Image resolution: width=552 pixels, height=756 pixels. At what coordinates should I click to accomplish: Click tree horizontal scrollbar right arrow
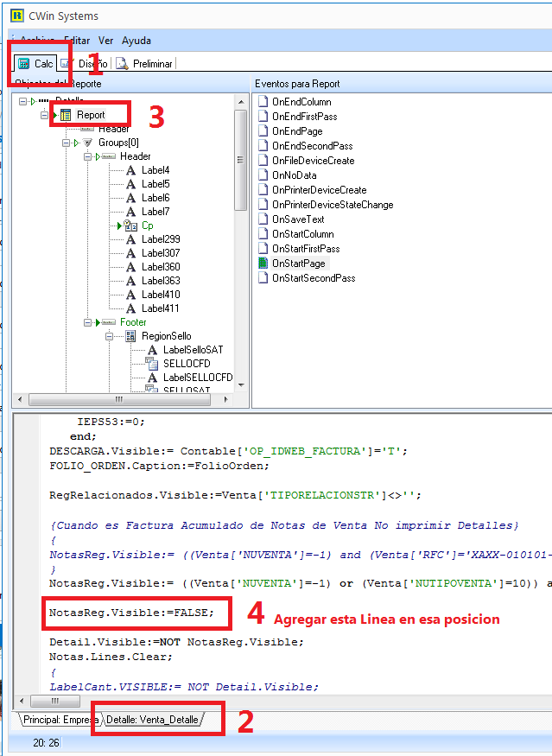[225, 399]
